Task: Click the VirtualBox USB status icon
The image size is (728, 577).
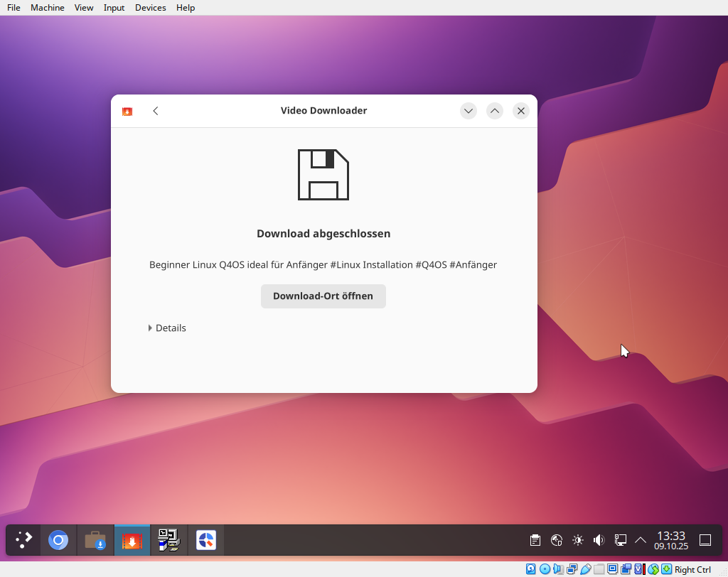Action: 585,569
